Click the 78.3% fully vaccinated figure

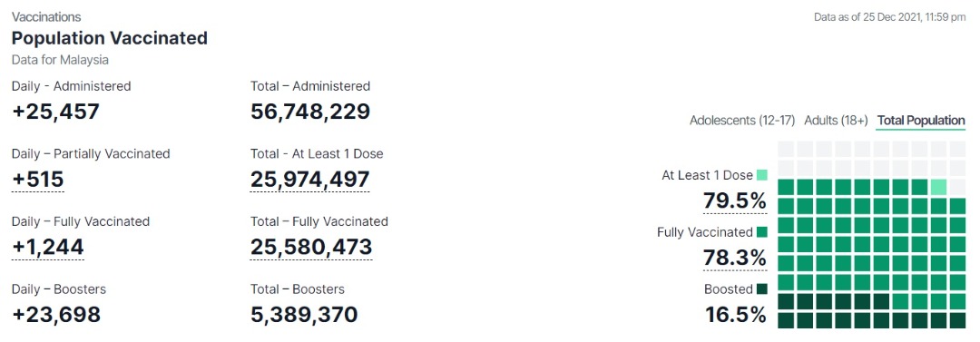point(735,258)
